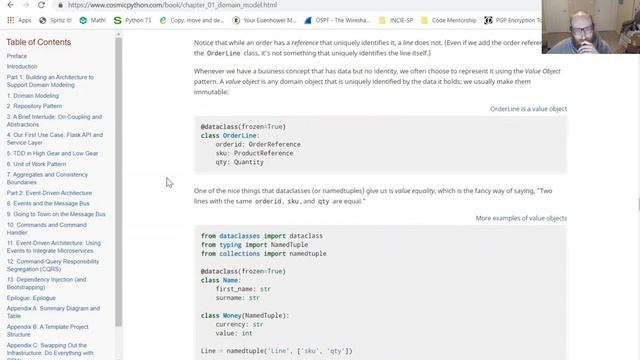Screen dimensions: 640x360
Task: Click 'OrderLine is a value object' caption
Action: (x=528, y=109)
